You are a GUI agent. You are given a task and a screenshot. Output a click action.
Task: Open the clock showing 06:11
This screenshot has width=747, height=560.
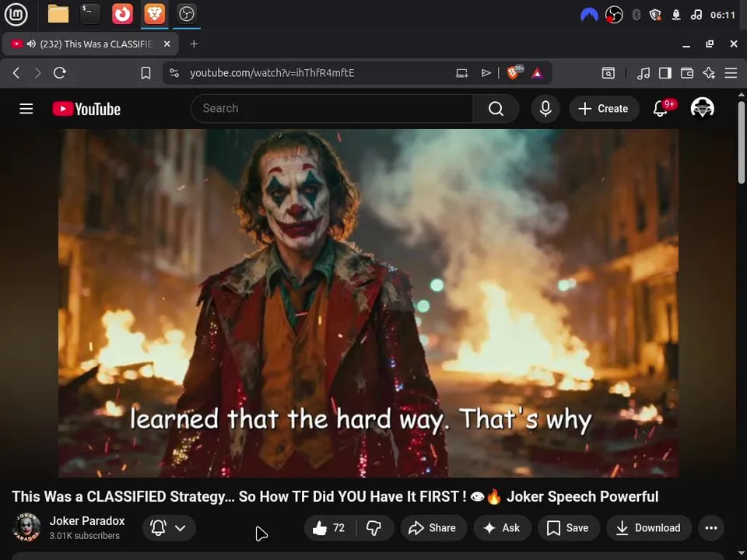coord(723,16)
